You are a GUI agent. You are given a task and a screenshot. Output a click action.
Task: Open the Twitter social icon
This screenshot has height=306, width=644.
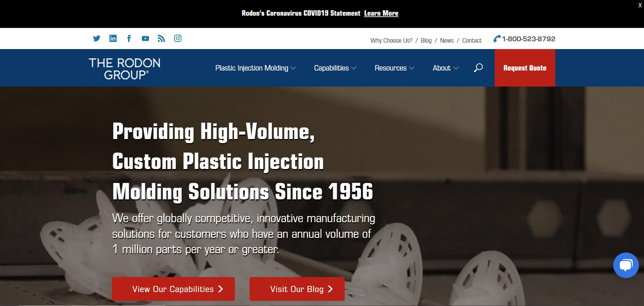(96, 39)
